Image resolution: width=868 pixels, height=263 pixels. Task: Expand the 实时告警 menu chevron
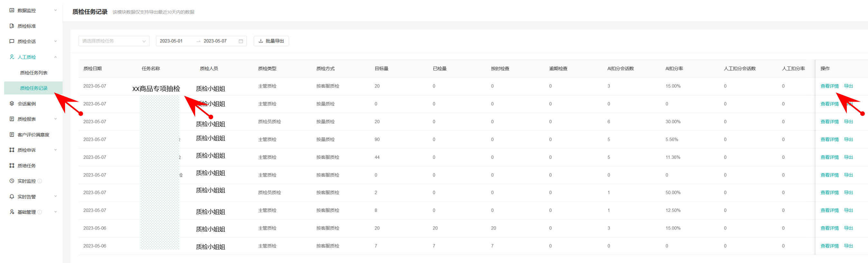coord(56,196)
